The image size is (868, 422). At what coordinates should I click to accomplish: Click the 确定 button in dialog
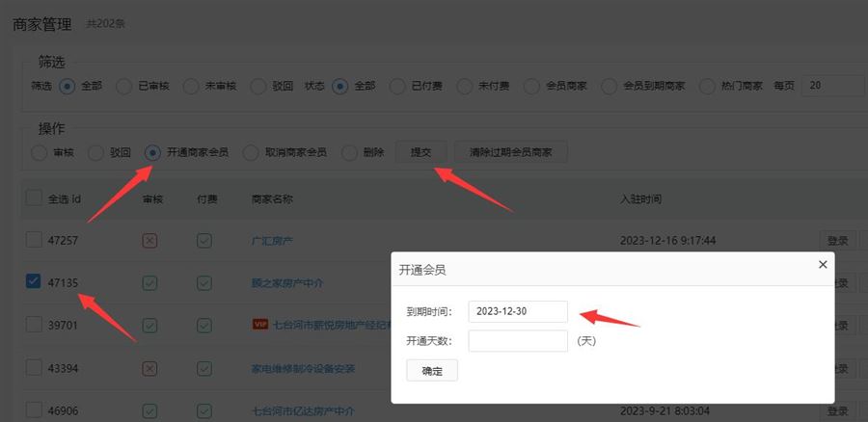[x=432, y=371]
